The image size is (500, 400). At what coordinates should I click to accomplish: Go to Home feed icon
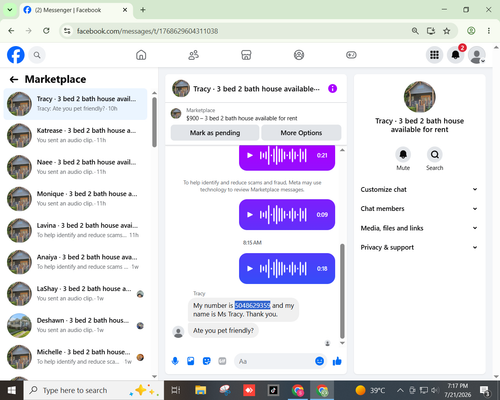point(141,55)
